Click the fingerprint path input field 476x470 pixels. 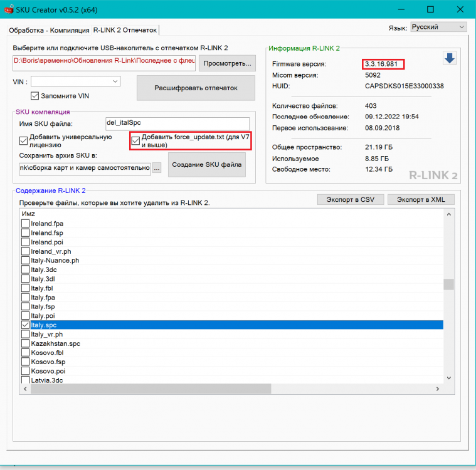click(x=104, y=63)
